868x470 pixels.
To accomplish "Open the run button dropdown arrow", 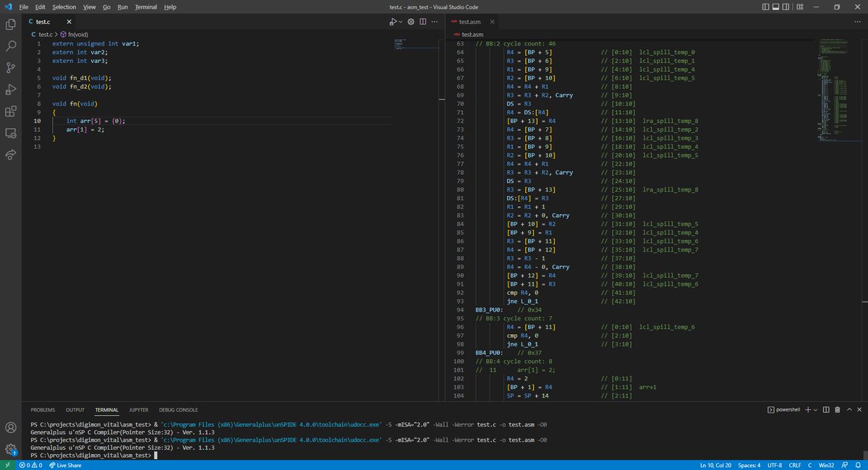I will click(401, 22).
